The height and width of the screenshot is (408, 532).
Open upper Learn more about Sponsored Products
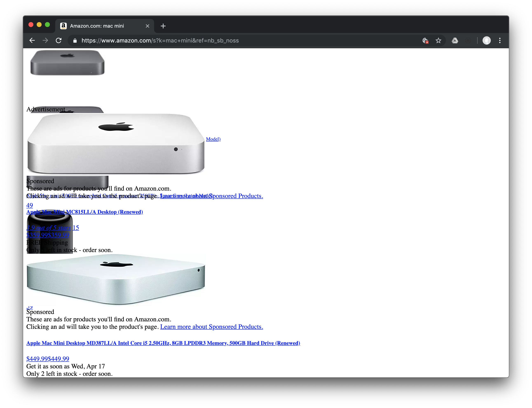coord(212,196)
